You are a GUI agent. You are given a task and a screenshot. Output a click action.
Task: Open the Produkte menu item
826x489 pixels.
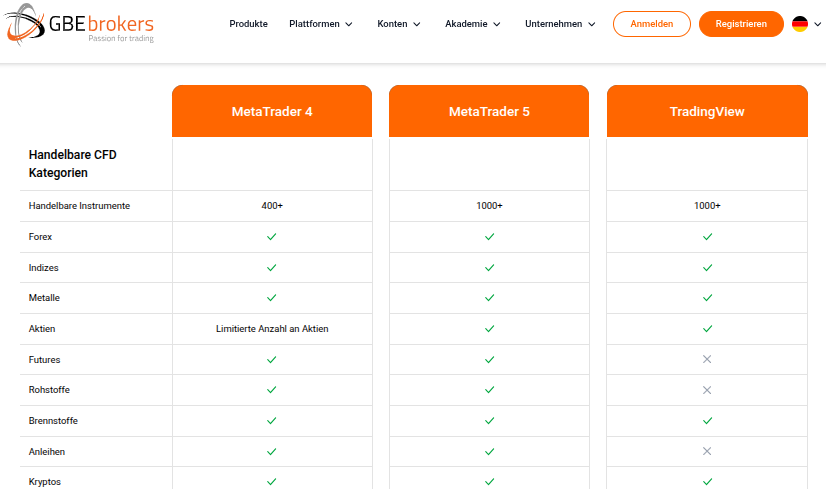point(248,24)
